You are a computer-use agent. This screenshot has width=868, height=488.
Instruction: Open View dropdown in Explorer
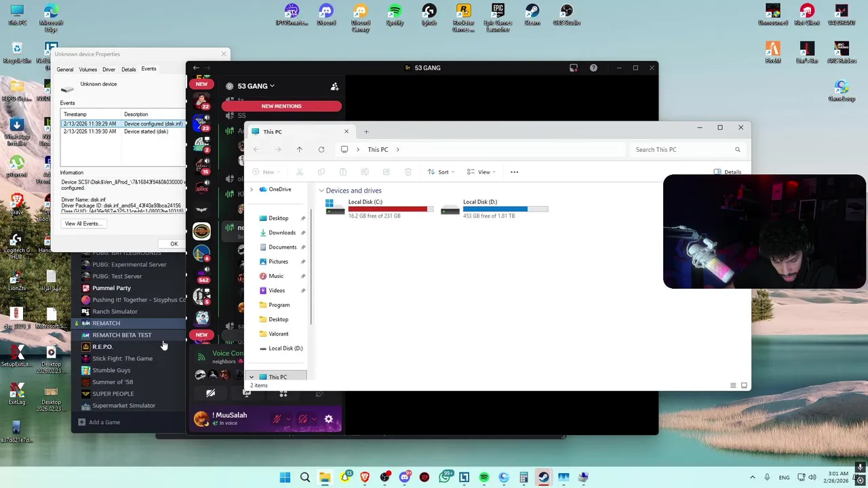[x=482, y=172]
